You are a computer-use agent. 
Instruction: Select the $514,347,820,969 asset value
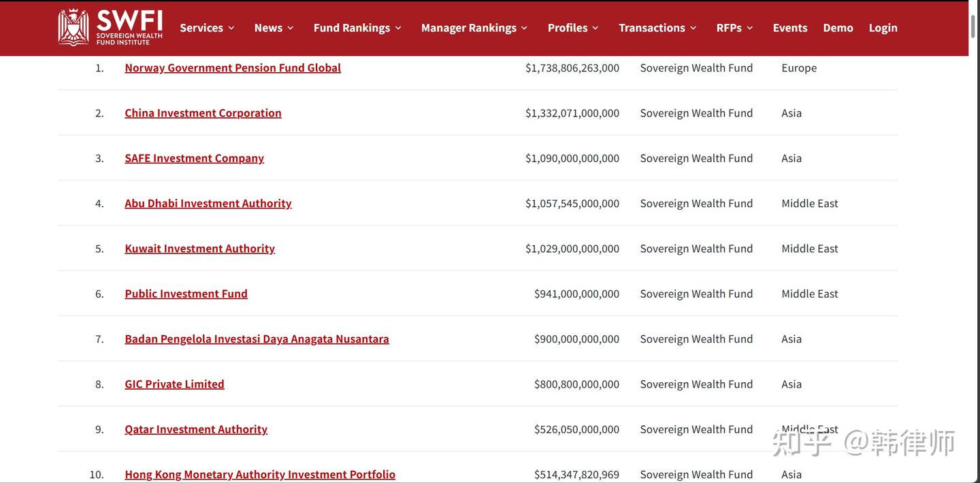[x=577, y=474]
